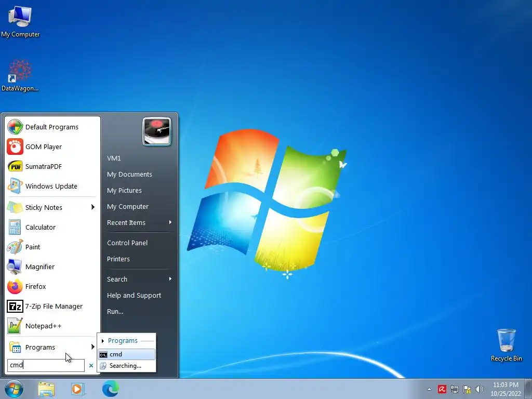The height and width of the screenshot is (399, 532).
Task: Select the Recycle Bin desktop icon
Action: pyautogui.click(x=506, y=345)
